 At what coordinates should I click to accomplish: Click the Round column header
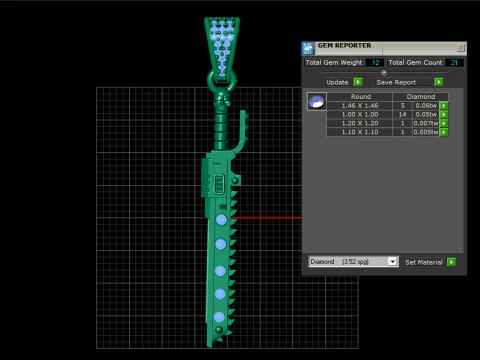click(360, 97)
